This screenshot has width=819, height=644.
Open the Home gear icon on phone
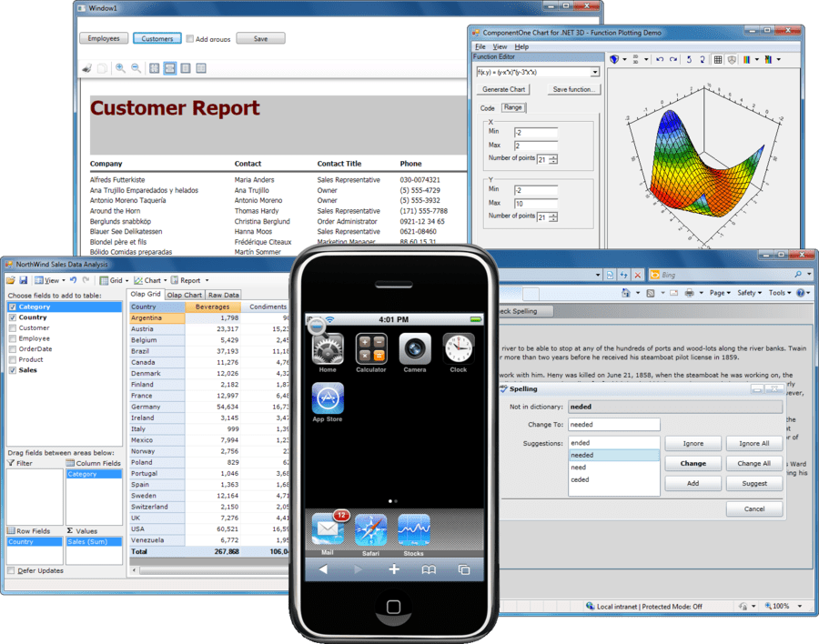click(328, 348)
